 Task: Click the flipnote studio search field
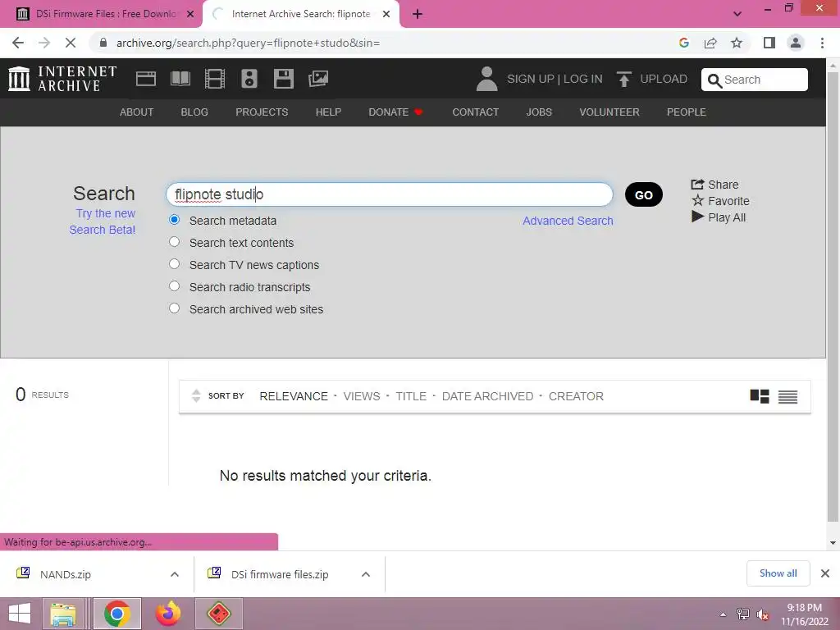coord(390,194)
